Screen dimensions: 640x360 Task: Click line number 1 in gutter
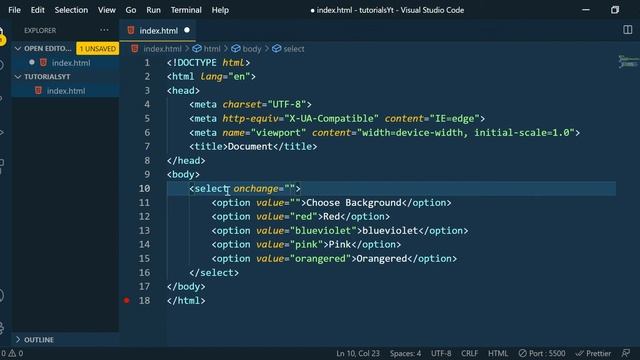pyautogui.click(x=147, y=62)
